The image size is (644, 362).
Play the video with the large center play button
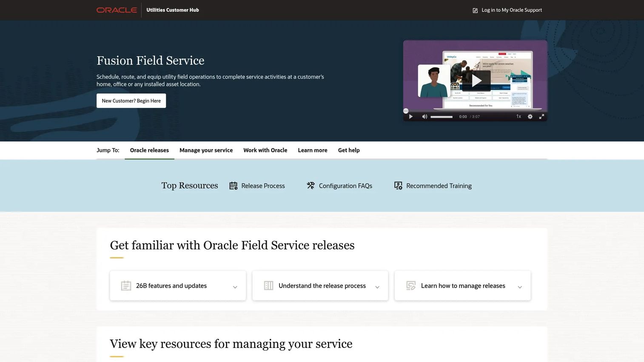476,80
